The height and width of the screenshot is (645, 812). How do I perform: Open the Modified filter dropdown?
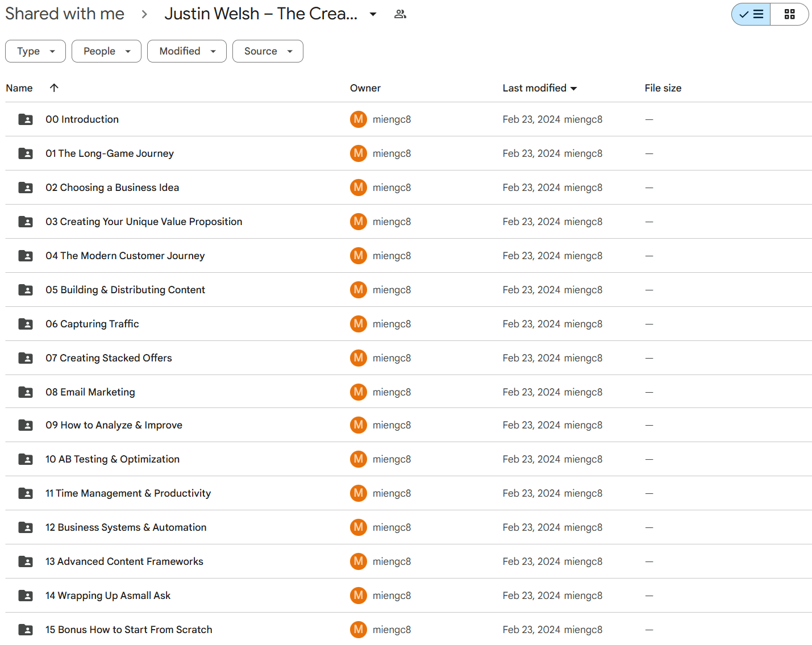[187, 51]
